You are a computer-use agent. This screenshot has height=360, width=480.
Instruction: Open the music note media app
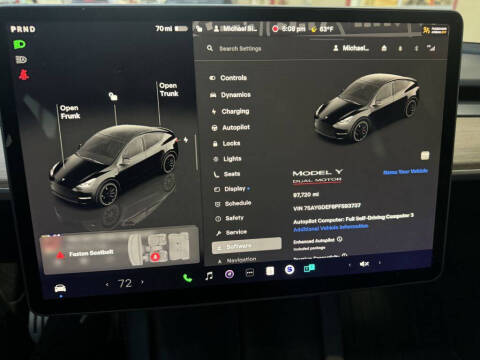pos(209,276)
